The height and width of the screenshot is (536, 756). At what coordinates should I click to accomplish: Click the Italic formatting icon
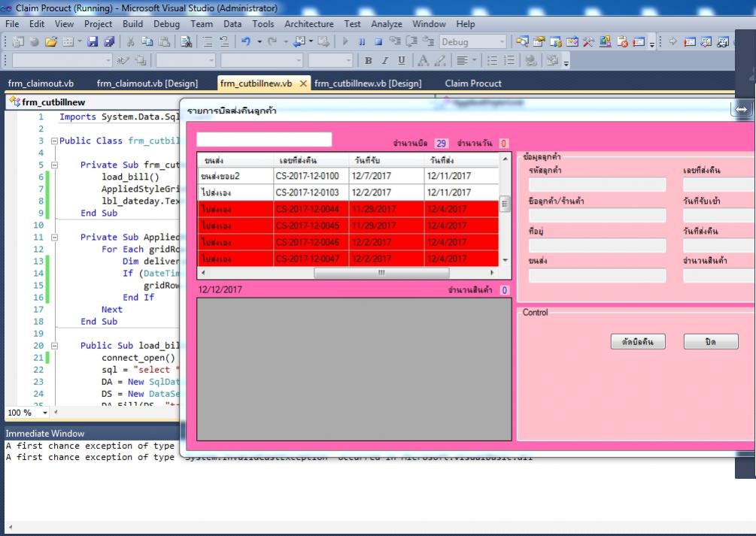384,60
